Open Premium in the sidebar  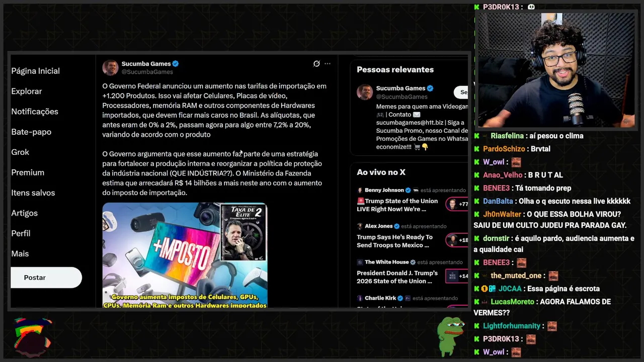tap(28, 172)
